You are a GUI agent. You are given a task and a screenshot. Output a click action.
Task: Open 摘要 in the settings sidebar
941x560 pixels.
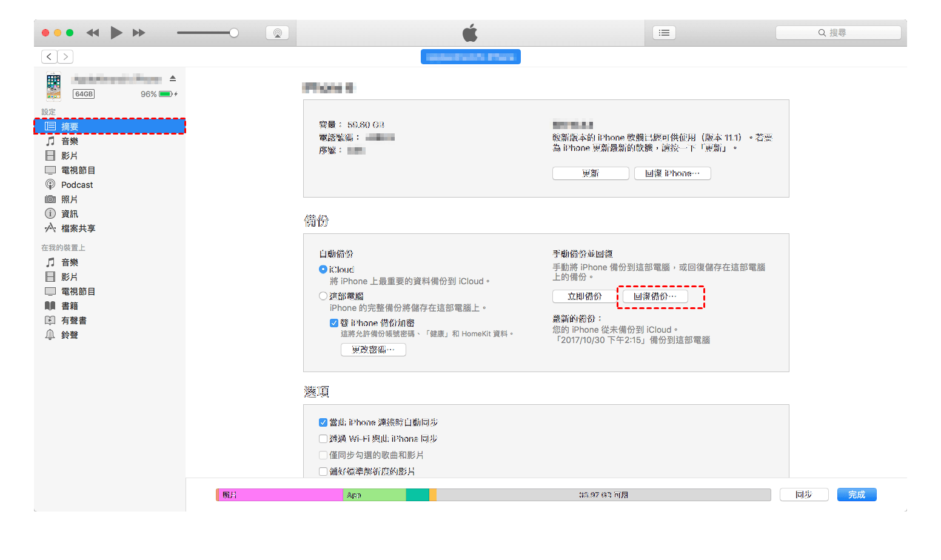click(110, 126)
